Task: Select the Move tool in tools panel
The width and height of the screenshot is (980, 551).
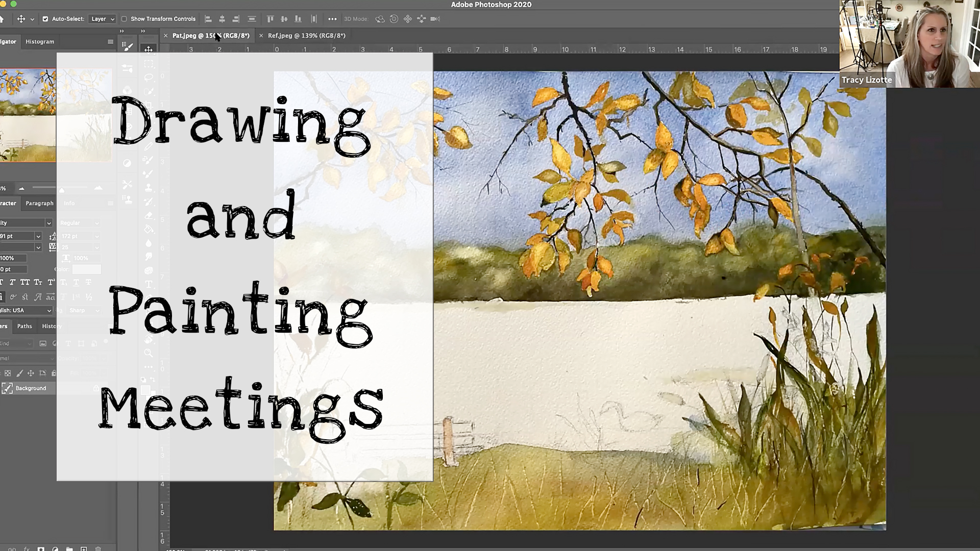Action: (x=149, y=49)
